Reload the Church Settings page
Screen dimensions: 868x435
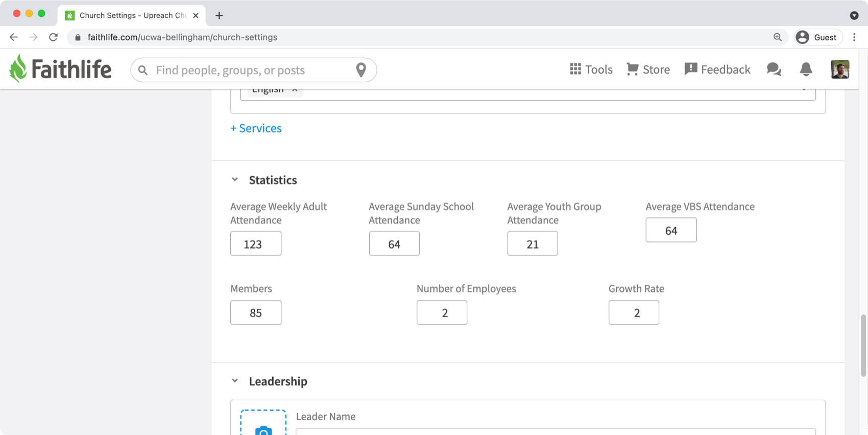point(53,37)
